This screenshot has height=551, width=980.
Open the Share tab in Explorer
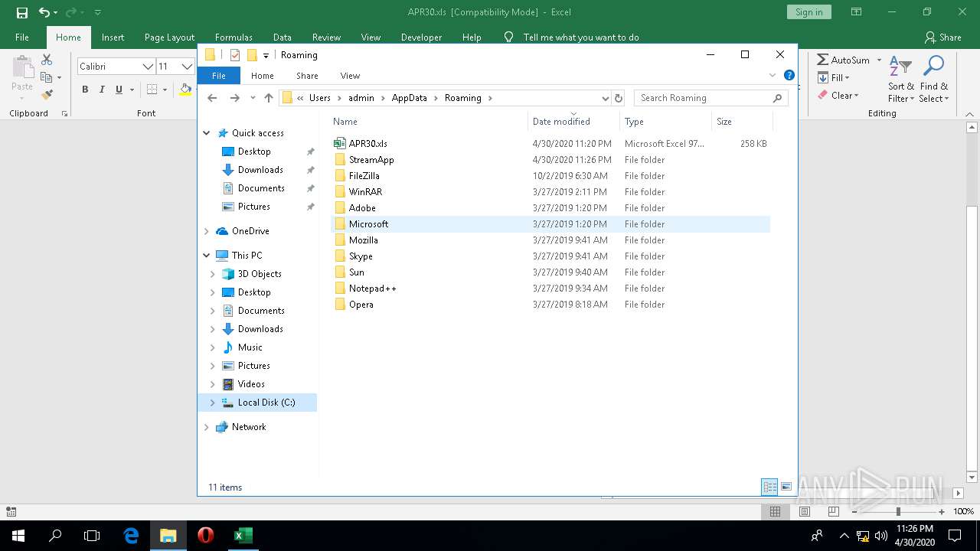(x=307, y=75)
